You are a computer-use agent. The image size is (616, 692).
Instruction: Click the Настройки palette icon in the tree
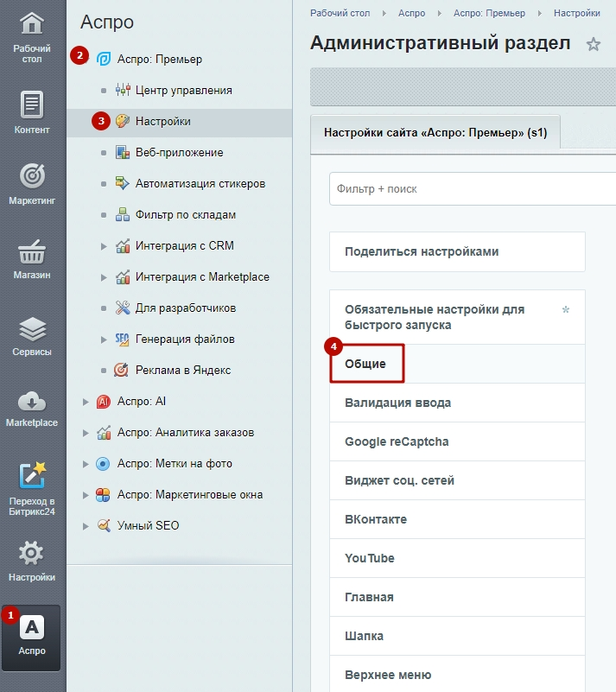(x=123, y=121)
